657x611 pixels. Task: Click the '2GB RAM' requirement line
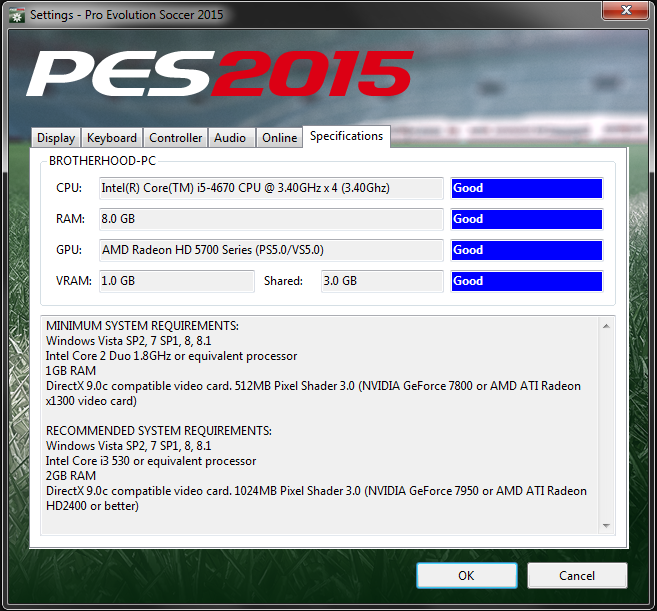pyautogui.click(x=71, y=476)
